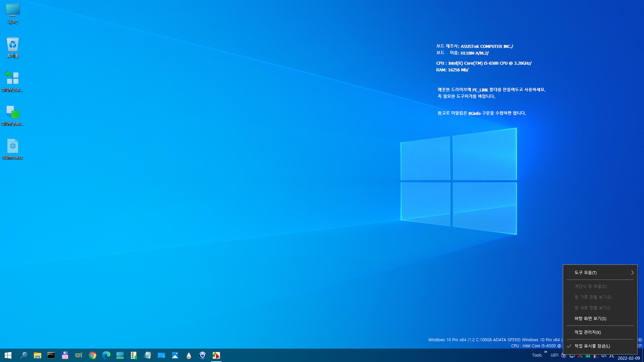Screen dimensions: 644x362
Task: Open the Windows Start button
Action: click(8, 355)
